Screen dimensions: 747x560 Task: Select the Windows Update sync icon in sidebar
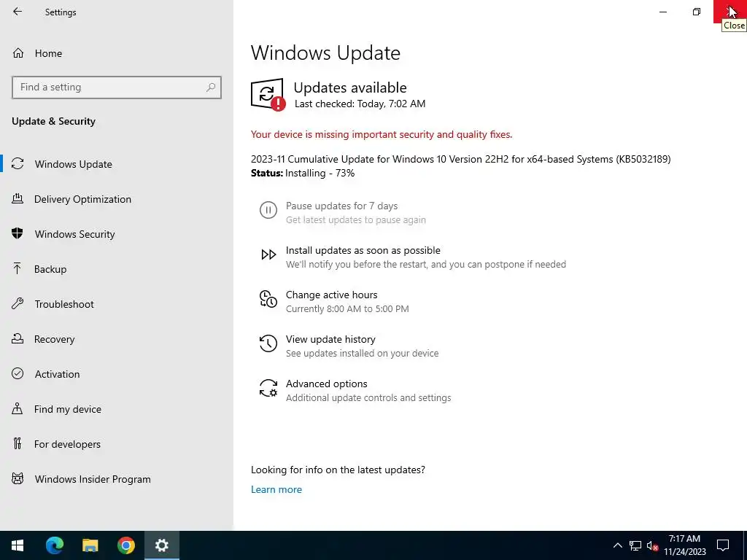[18, 164]
